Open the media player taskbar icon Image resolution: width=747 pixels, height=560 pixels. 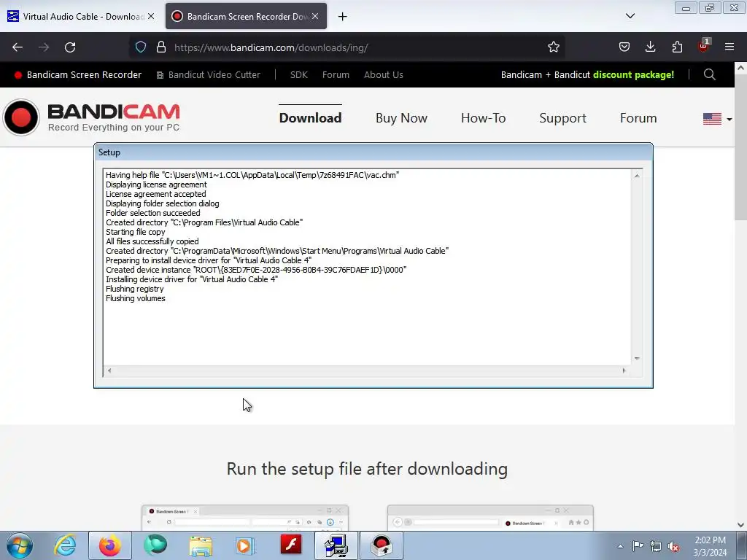point(245,545)
